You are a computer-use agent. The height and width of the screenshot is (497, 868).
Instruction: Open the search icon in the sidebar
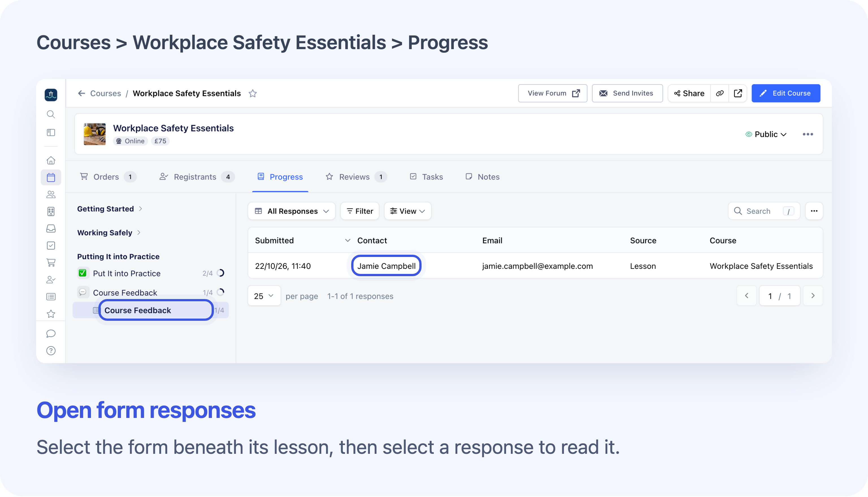[x=51, y=114]
